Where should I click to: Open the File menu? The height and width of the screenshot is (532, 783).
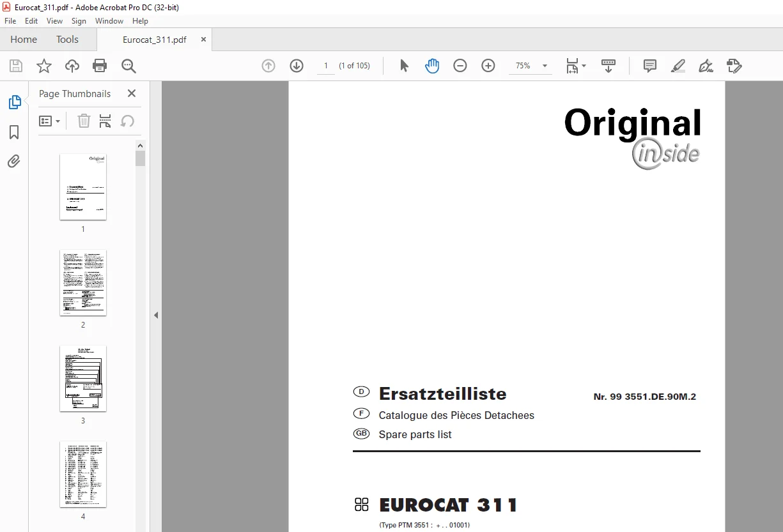tap(10, 21)
